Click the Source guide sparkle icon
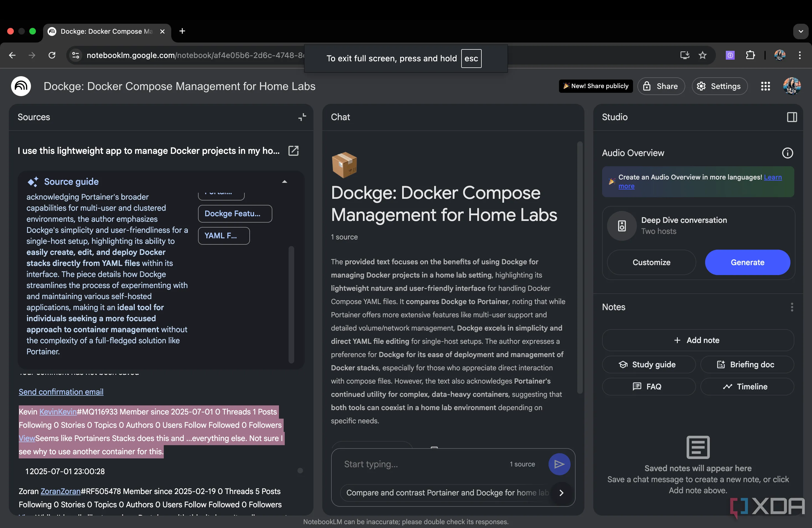 click(33, 182)
